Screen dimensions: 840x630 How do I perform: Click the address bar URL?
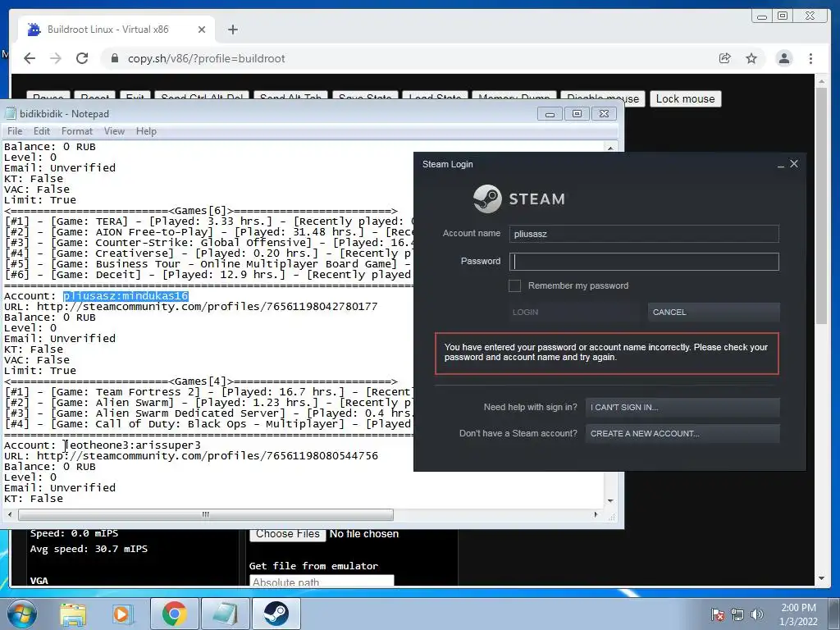click(x=206, y=58)
